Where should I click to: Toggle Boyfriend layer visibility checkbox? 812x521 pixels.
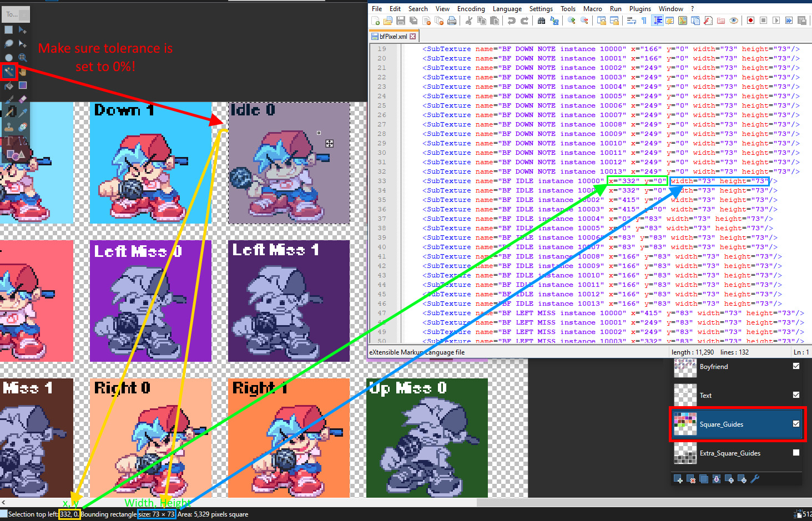[796, 366]
